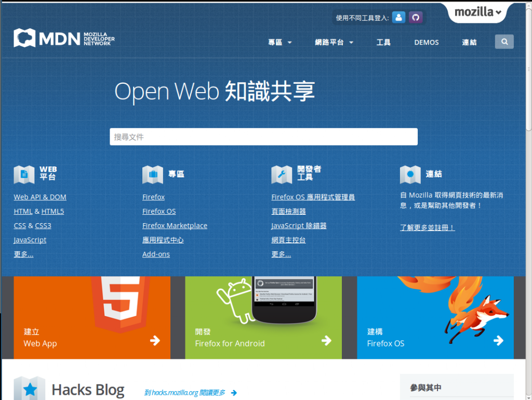Open the 網頁主控台 link
The height and width of the screenshot is (400, 532).
288,240
